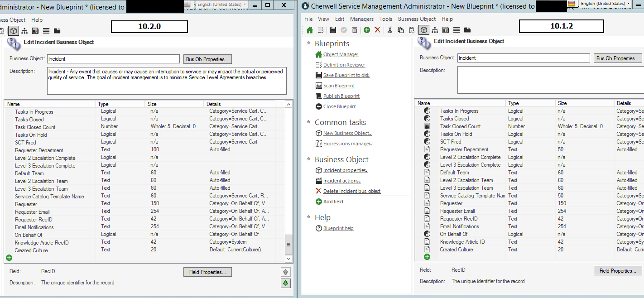Collapse the Common tasks section
Viewport: 644px width, 298px height.
pos(308,122)
